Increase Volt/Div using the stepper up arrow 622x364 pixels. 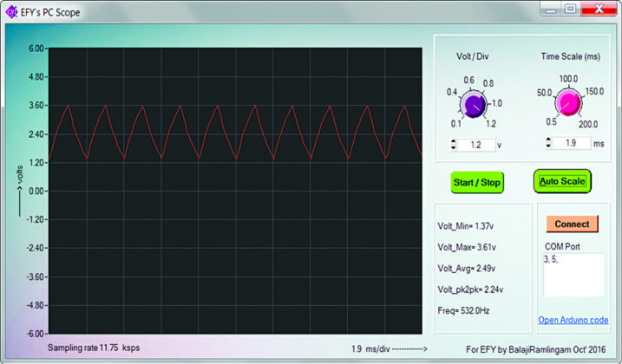tap(451, 141)
